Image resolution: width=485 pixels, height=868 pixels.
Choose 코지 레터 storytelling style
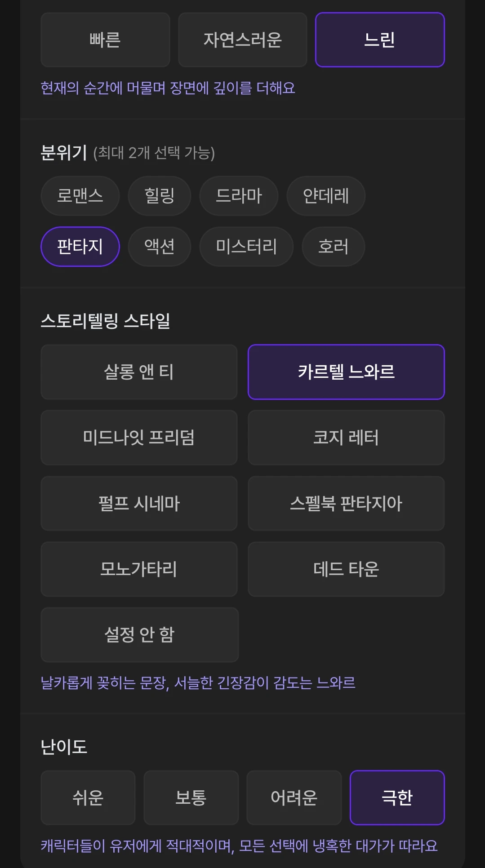[346, 438]
